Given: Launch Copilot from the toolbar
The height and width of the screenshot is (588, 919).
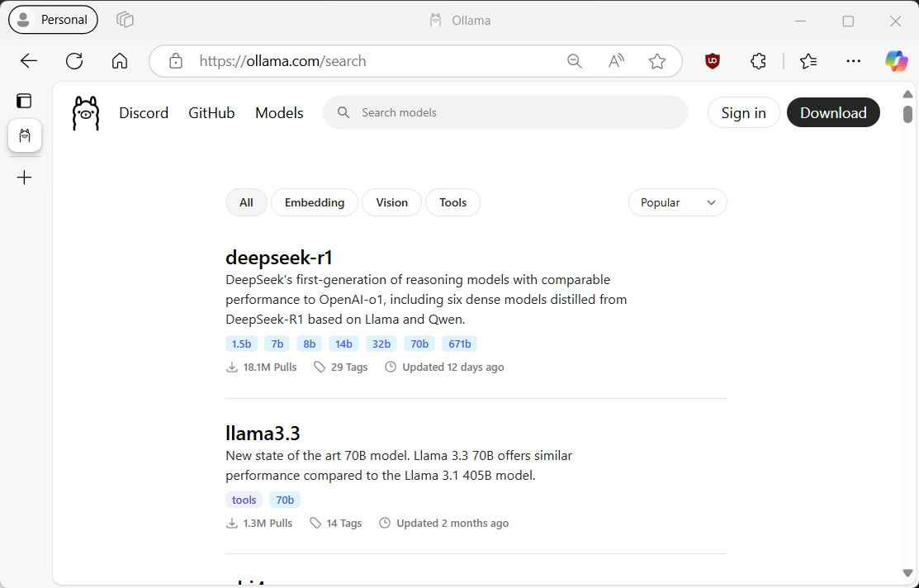Looking at the screenshot, I should 896,61.
